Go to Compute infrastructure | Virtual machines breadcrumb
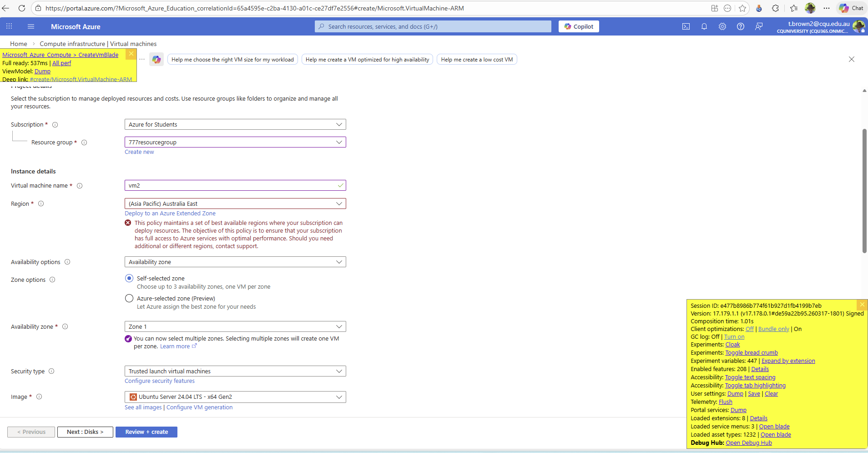 coord(98,44)
